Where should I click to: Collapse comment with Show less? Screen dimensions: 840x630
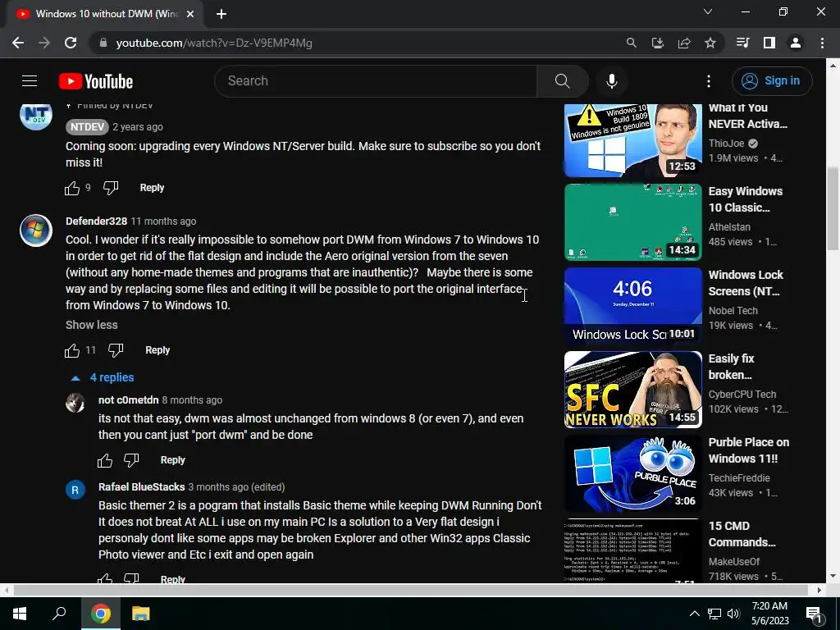pyautogui.click(x=92, y=325)
